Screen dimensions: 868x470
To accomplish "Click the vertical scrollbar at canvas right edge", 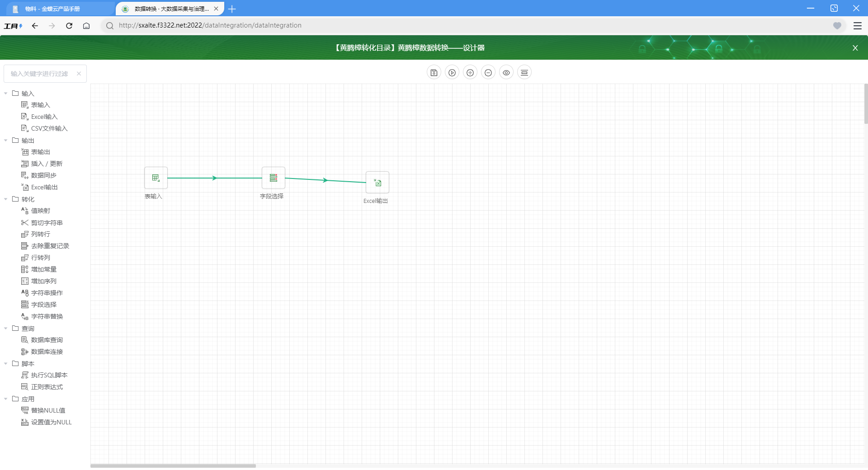I will click(x=866, y=103).
